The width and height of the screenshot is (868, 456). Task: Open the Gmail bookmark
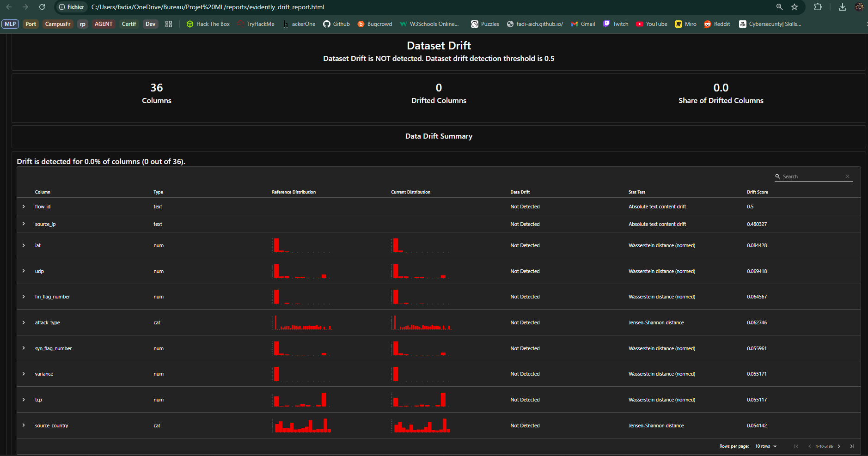tap(583, 24)
